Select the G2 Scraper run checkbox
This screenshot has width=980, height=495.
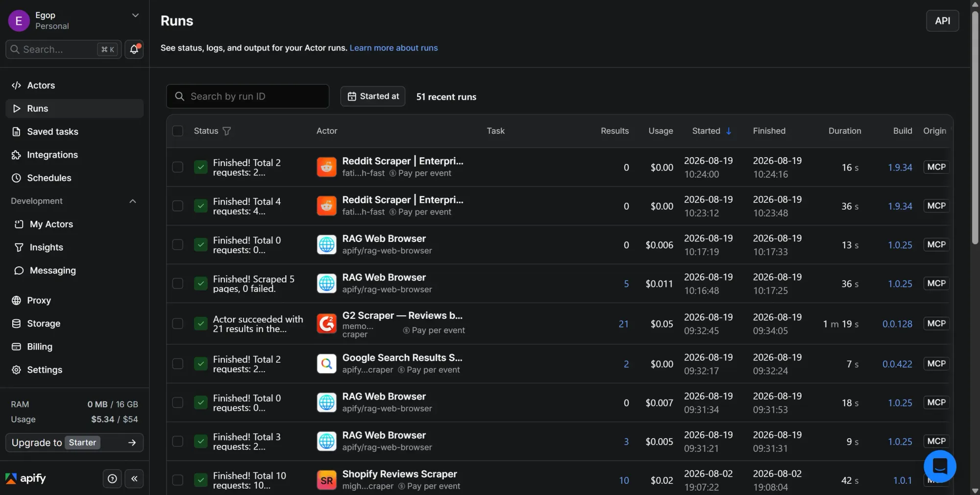tap(178, 323)
